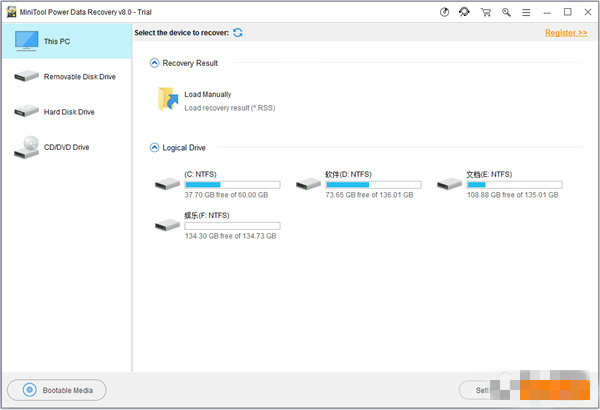This screenshot has height=410, width=600.
Task: Click Load recovery result (*.RSS) text
Action: click(x=230, y=108)
